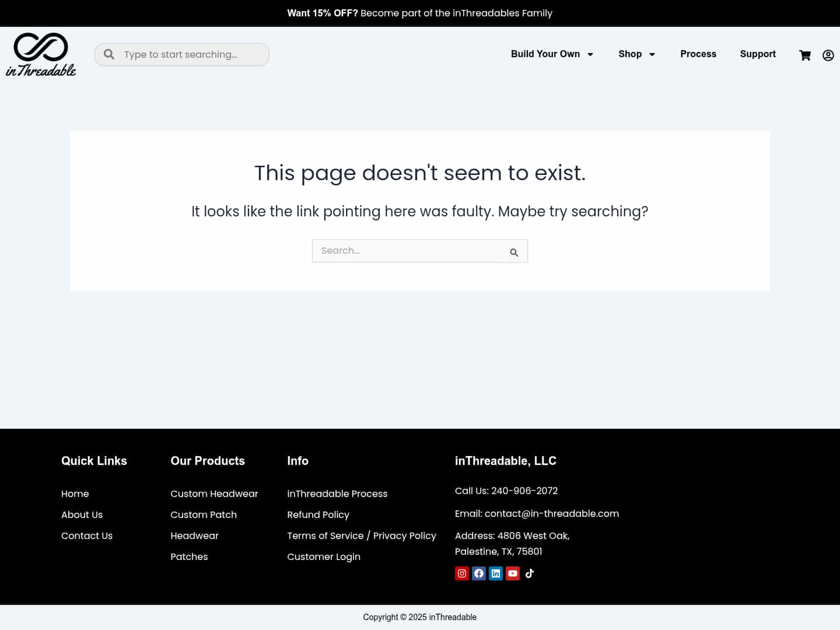
Task: Open the shopping cart icon
Action: [x=805, y=55]
